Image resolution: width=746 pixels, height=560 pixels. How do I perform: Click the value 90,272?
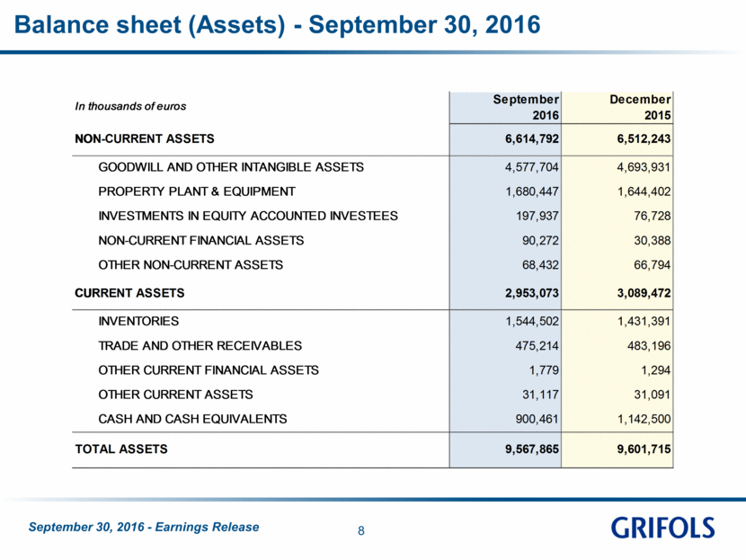[x=540, y=240]
